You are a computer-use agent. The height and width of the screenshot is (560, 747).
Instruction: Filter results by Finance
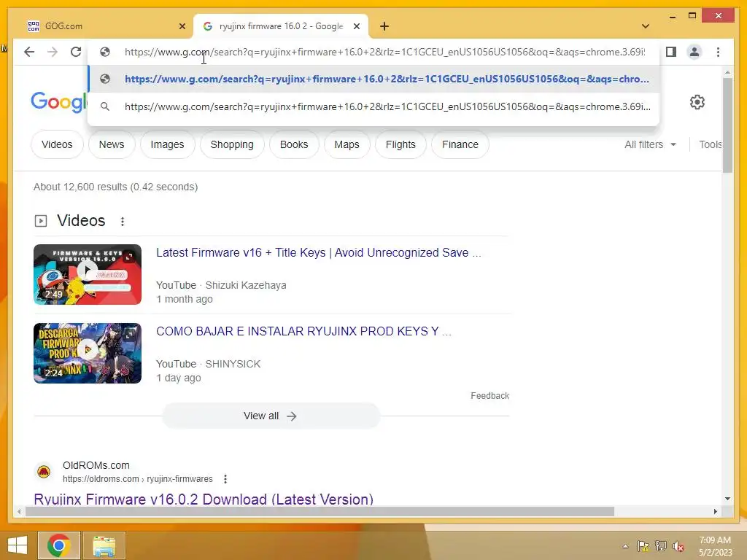(x=460, y=144)
